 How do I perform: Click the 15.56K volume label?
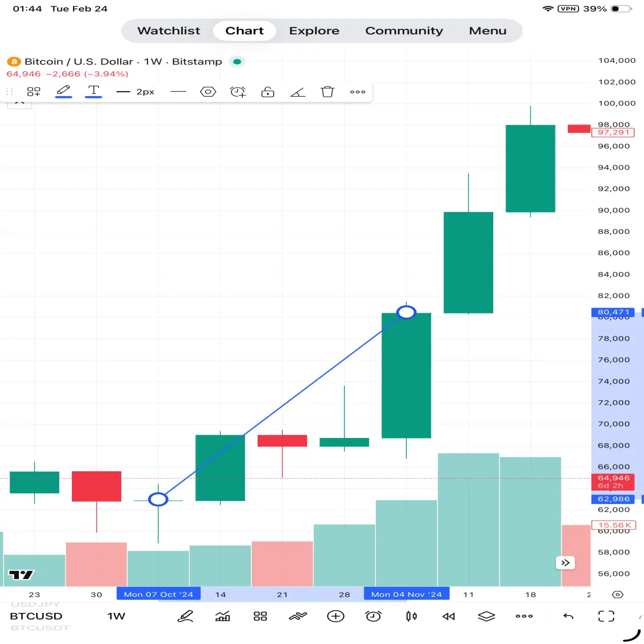[613, 525]
